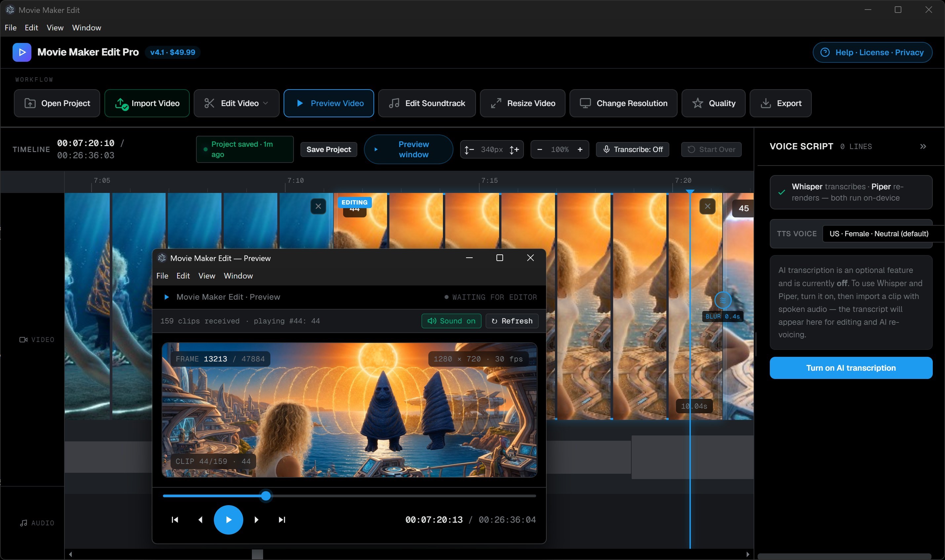Select the Quality star button
This screenshot has width=945, height=560.
713,103
